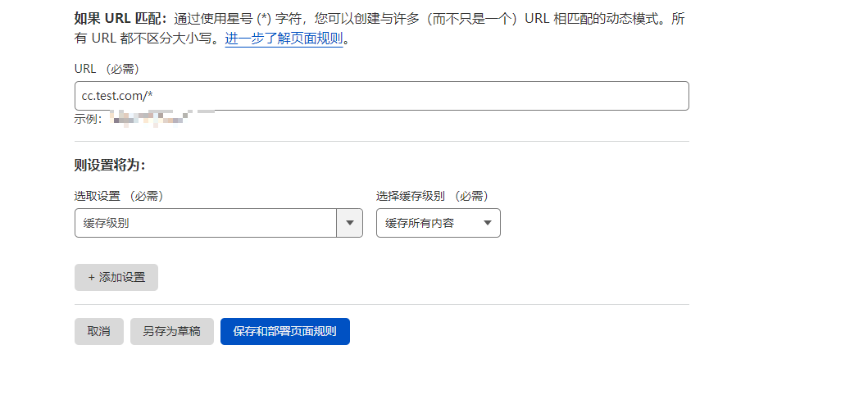Screen dimensions: 868x395
Task: Click the URL input field containing cc.test.com/*
Action: 381,96
